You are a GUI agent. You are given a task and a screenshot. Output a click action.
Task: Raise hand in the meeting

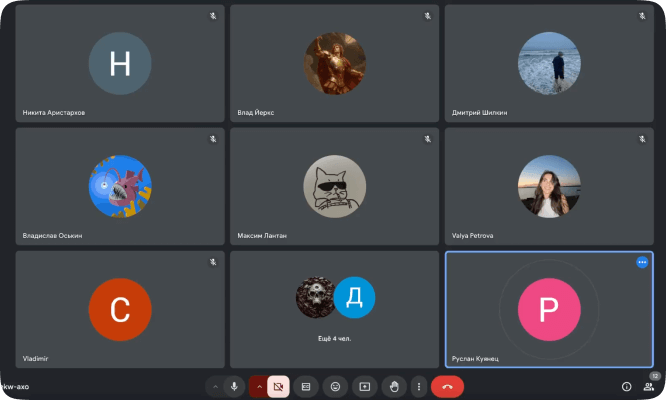[x=393, y=386]
